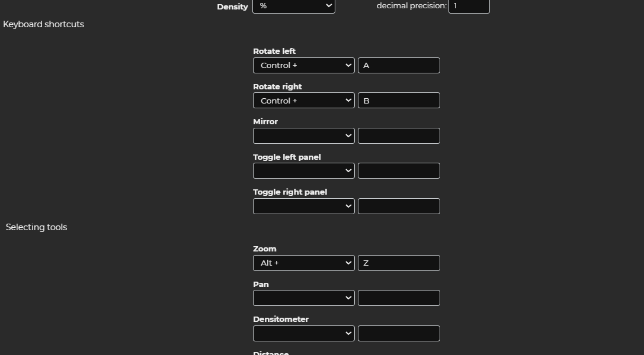Click the Zoom shortcut key field
The image size is (644, 355).
click(399, 263)
